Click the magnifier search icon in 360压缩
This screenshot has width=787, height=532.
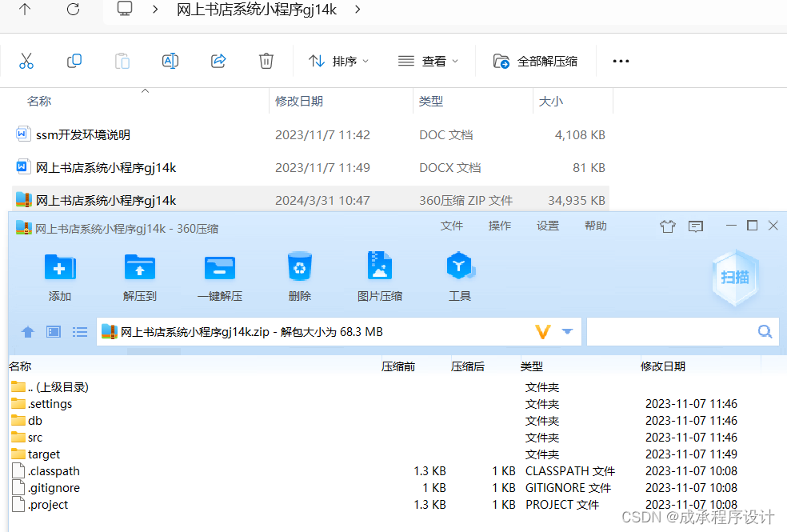click(765, 332)
